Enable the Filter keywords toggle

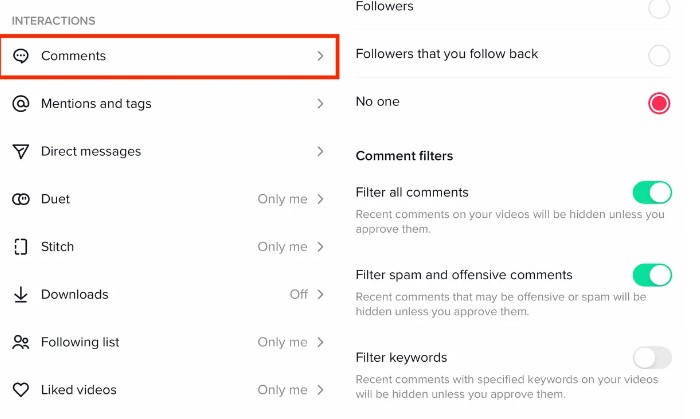(x=652, y=357)
